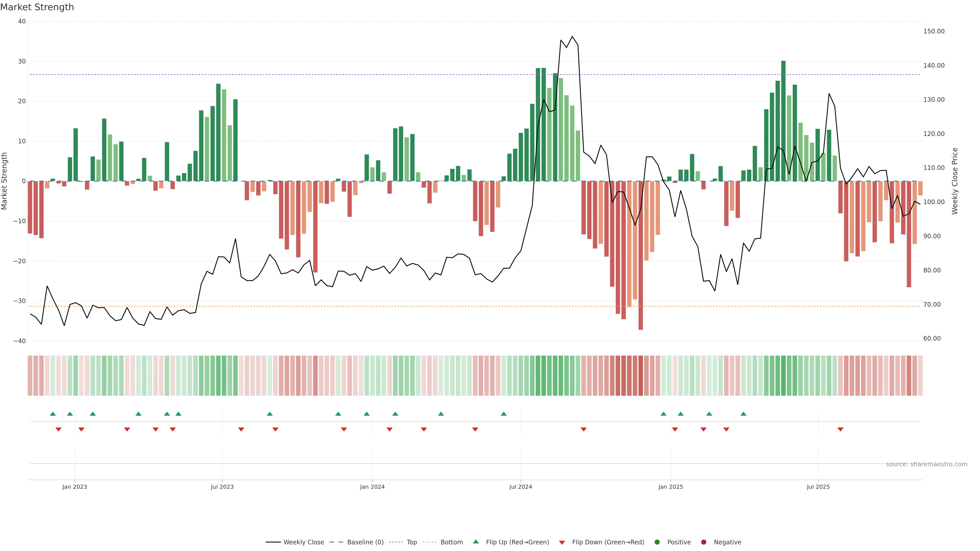
Task: Click the leftmost green flip-up triangle marker
Action: coord(53,414)
